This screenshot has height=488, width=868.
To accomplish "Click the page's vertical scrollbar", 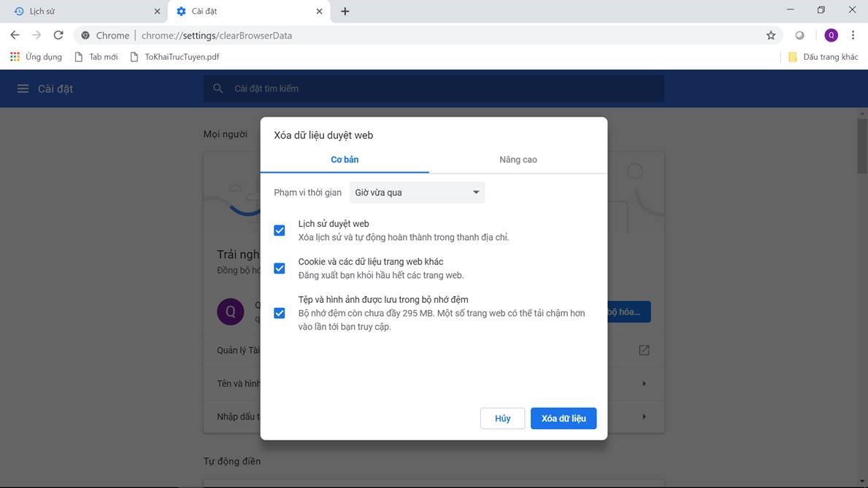I will click(862, 146).
